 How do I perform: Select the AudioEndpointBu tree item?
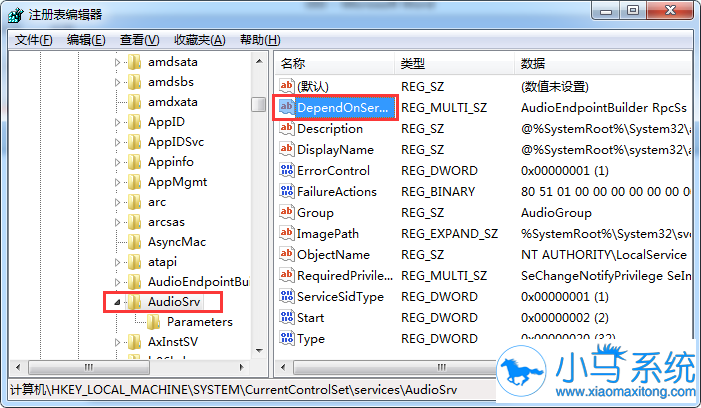pyautogui.click(x=198, y=282)
